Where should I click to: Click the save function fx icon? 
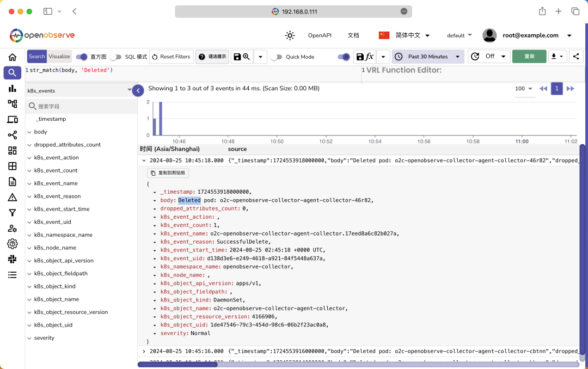(365, 57)
